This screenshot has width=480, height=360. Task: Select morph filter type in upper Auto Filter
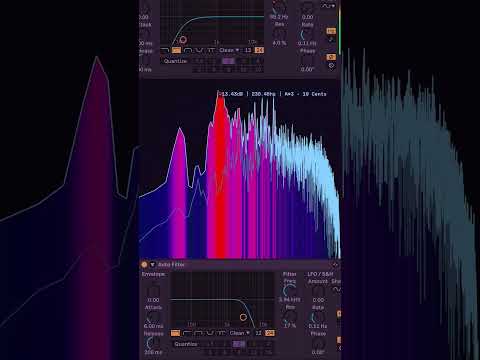pos(211,50)
